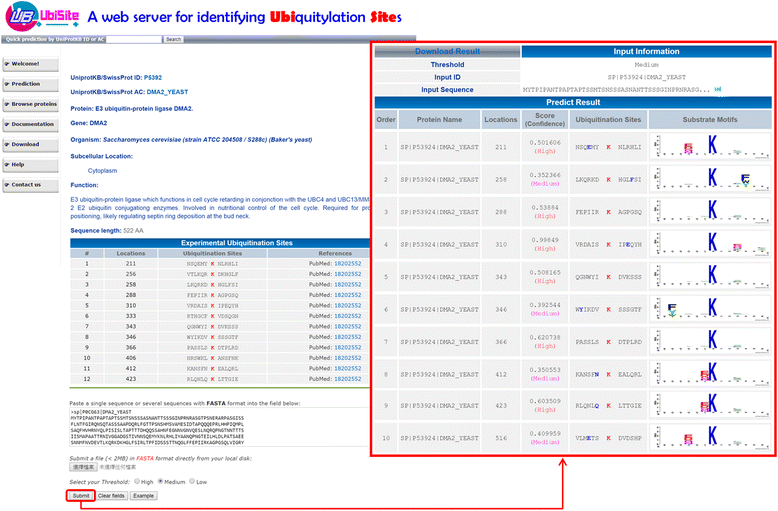Open PubMed 18202552 link for location 256
The width and height of the screenshot is (778, 511).
(347, 274)
